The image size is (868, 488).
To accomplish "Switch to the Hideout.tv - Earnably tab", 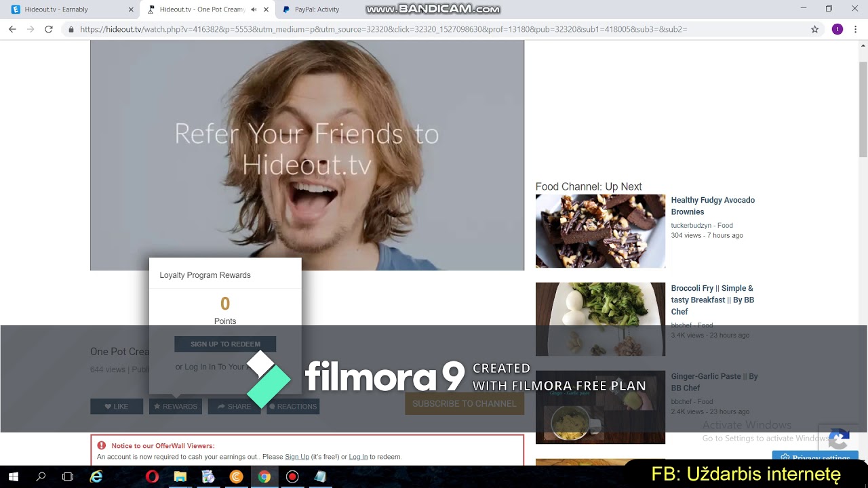I will pyautogui.click(x=71, y=9).
